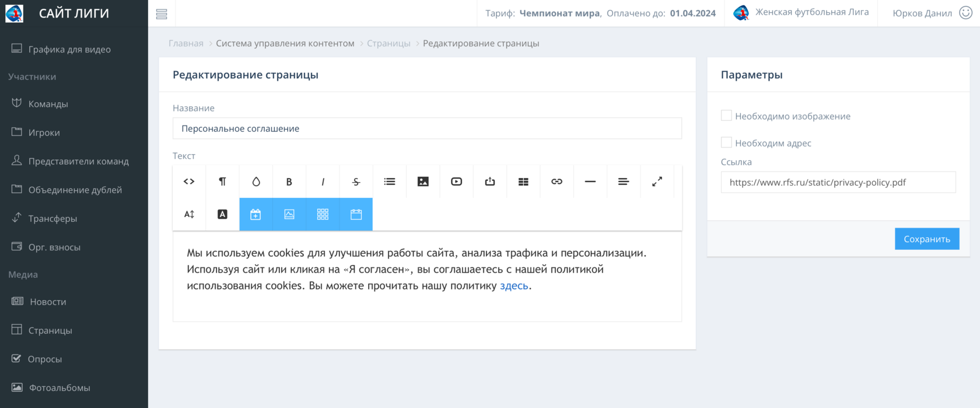This screenshot has height=408, width=980.
Task: Follow the 'здесь' link in text
Action: click(514, 285)
